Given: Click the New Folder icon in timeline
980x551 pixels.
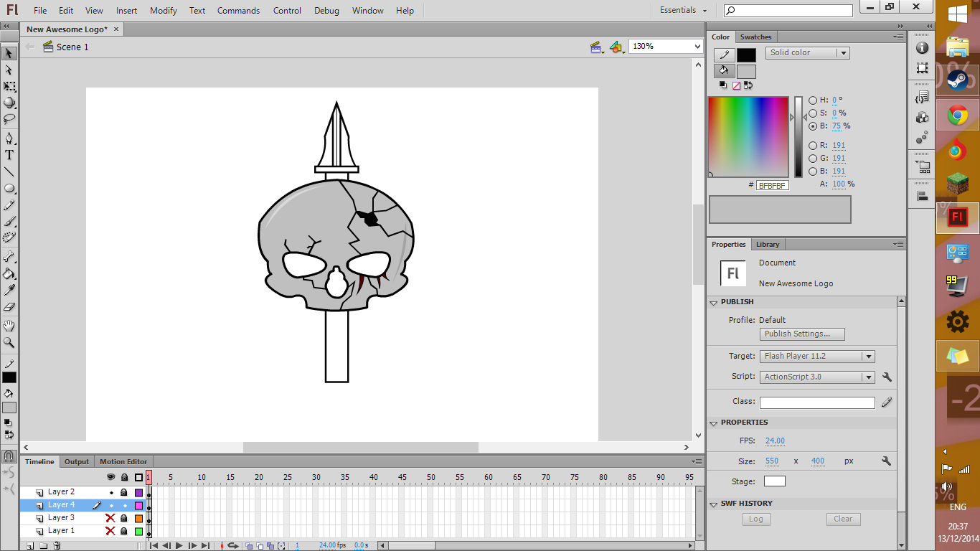Looking at the screenshot, I should 43,546.
